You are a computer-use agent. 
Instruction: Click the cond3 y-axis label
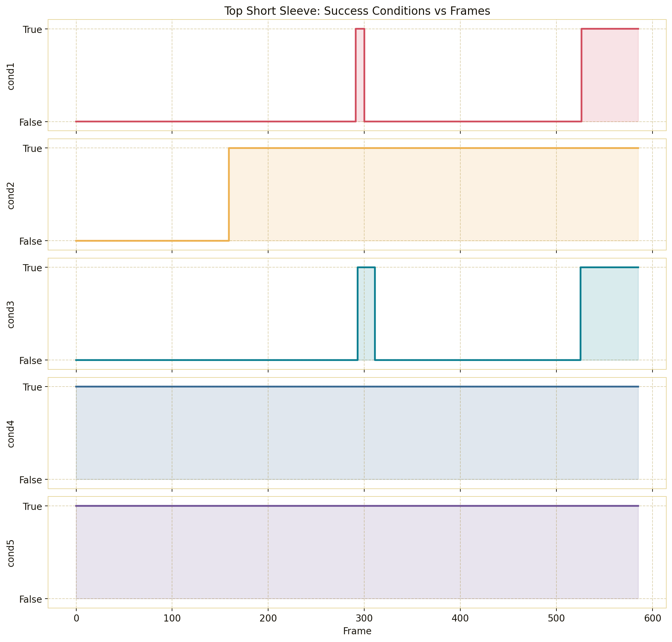click(11, 314)
